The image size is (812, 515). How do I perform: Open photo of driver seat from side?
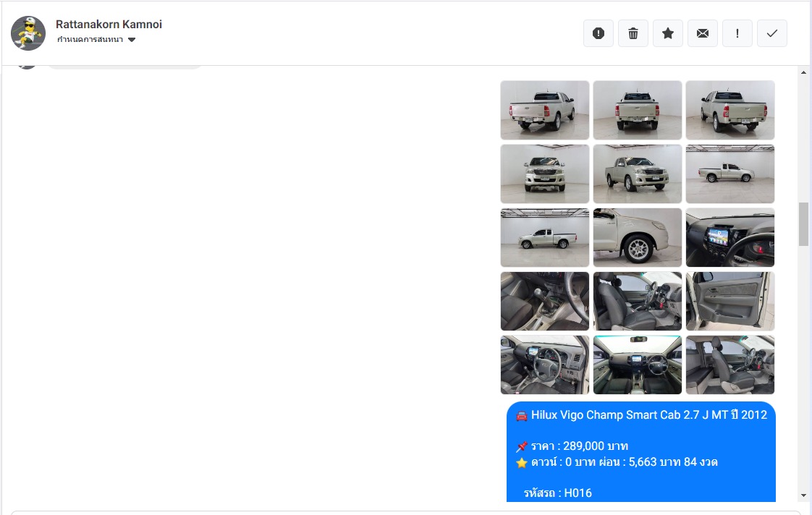(x=638, y=301)
